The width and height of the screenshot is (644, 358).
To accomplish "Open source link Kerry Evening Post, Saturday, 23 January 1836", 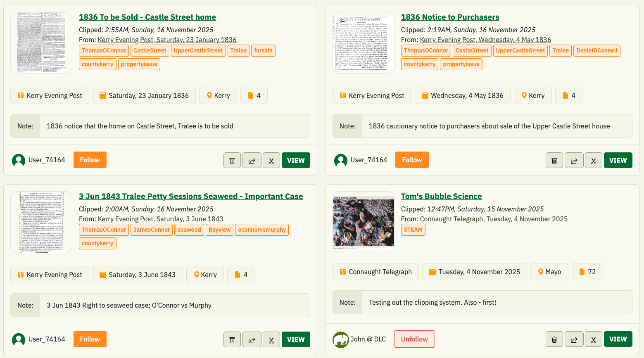I will point(167,40).
